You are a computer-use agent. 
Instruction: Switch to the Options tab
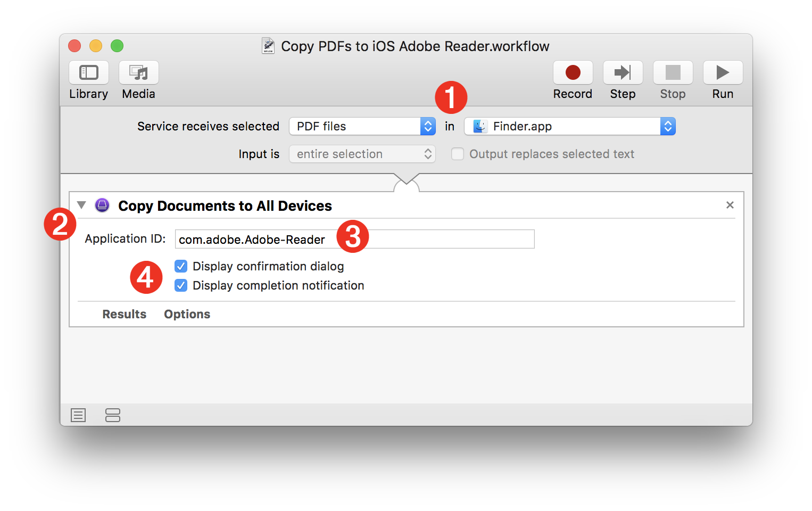[x=187, y=314]
